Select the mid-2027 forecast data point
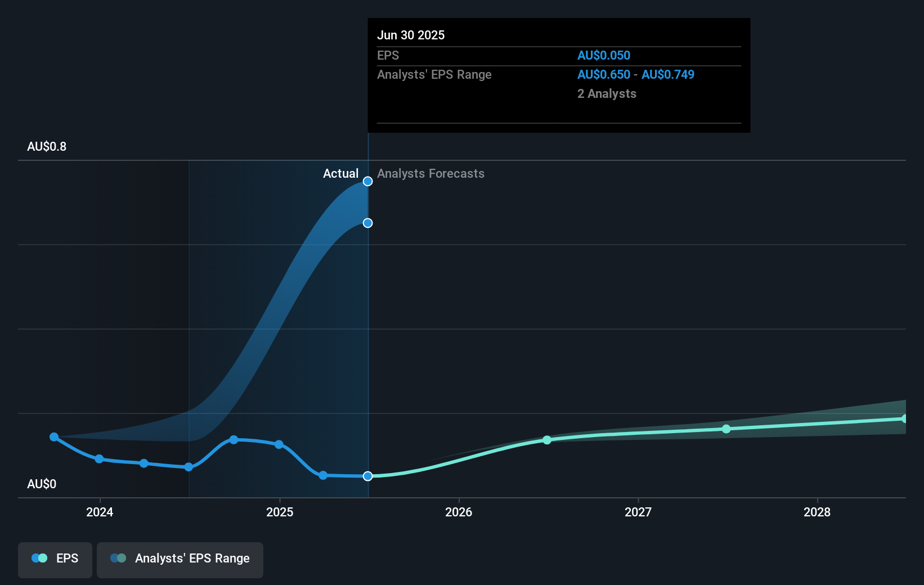924x585 pixels. (x=726, y=429)
